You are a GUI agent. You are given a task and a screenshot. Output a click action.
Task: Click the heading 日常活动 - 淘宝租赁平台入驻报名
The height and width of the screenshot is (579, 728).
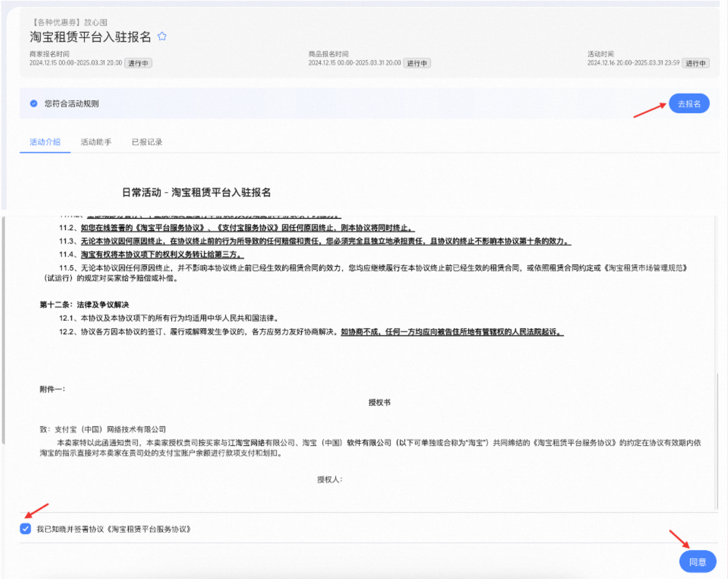tap(197, 193)
